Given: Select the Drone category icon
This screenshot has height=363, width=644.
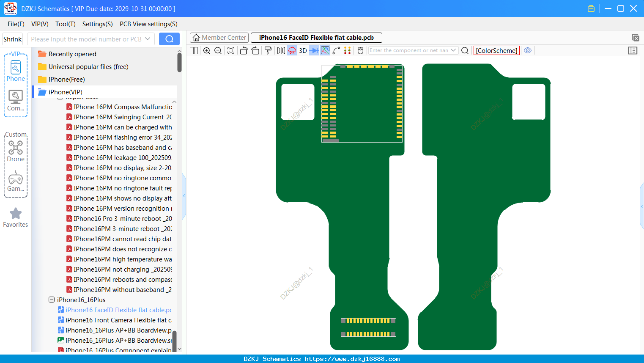Looking at the screenshot, I should (16, 151).
